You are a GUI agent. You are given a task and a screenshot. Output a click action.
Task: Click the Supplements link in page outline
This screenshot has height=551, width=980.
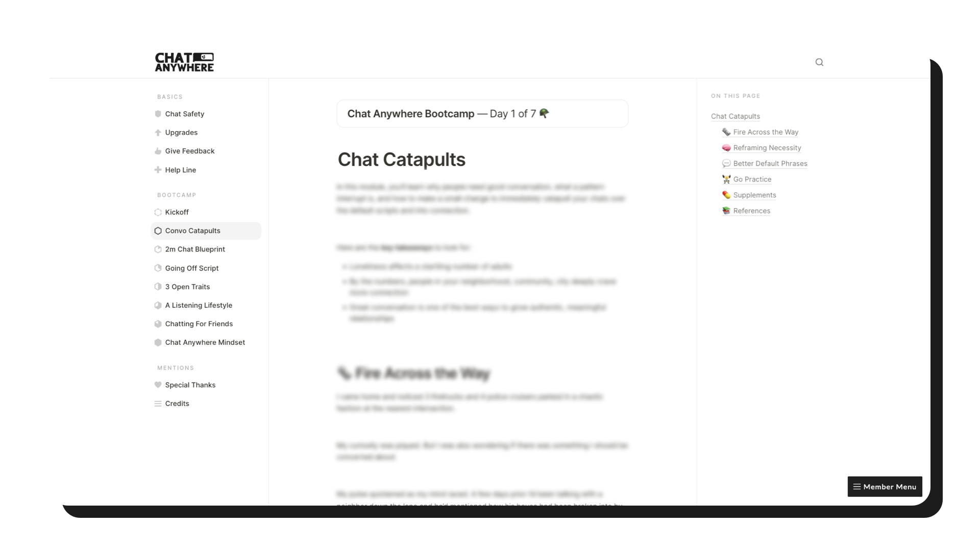tap(754, 194)
